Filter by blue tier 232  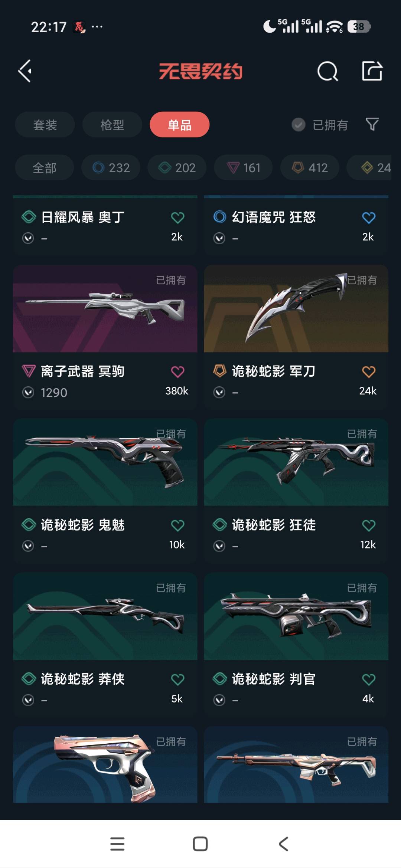111,168
